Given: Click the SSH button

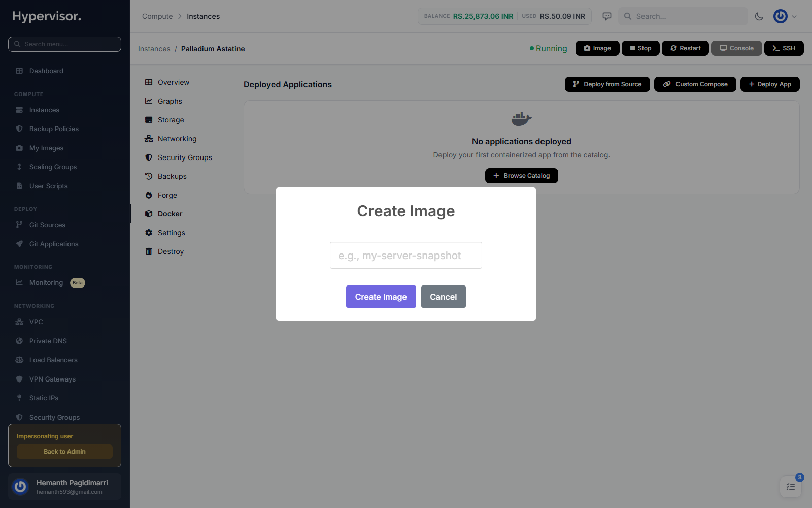Looking at the screenshot, I should click(x=784, y=48).
